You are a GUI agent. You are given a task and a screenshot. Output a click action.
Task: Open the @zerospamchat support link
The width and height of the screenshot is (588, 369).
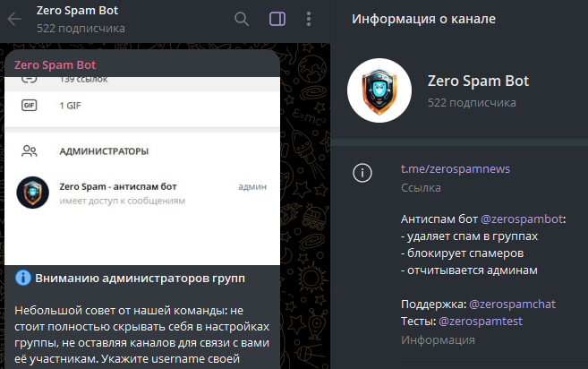[512, 304]
